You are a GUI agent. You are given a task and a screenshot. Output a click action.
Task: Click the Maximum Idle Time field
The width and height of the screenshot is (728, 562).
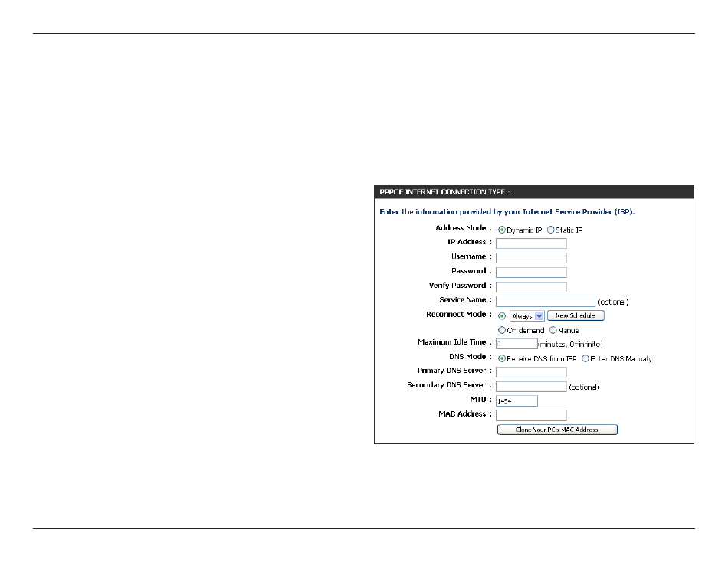[x=516, y=344]
